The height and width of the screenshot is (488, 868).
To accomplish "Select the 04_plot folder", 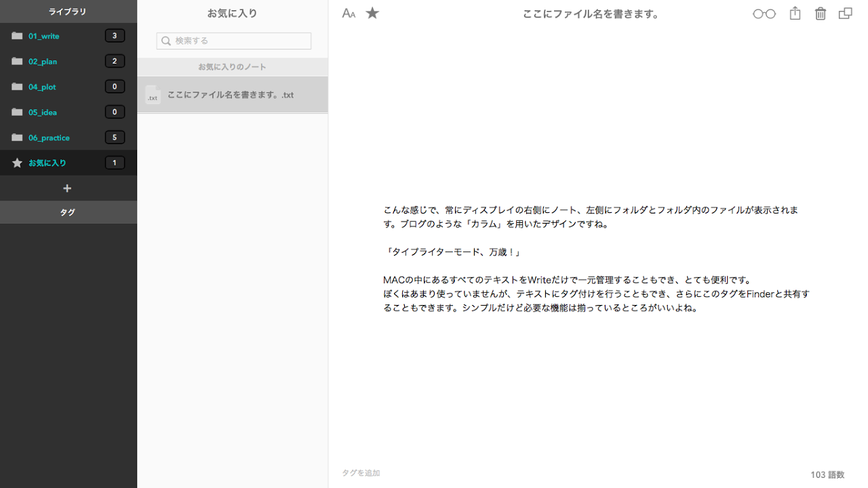I will pyautogui.click(x=68, y=87).
